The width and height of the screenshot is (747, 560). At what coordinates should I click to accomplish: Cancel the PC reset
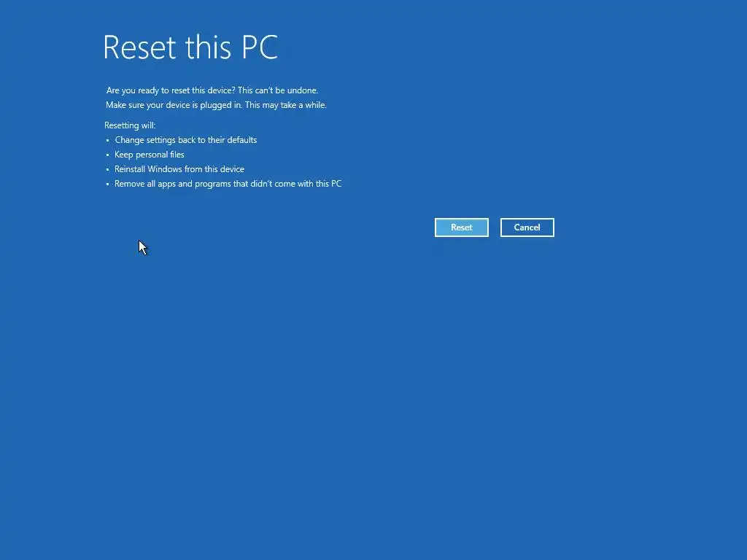click(527, 227)
